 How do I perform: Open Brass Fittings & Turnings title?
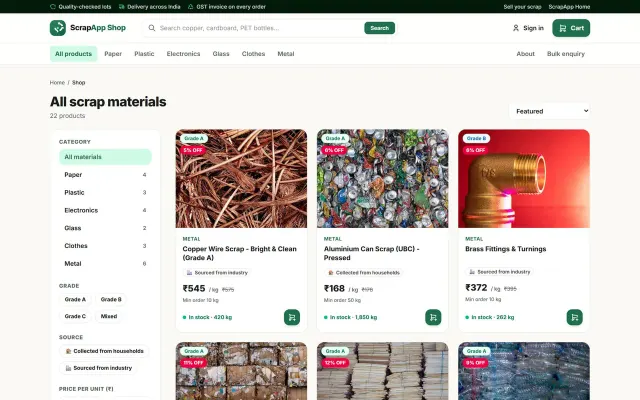click(x=505, y=249)
